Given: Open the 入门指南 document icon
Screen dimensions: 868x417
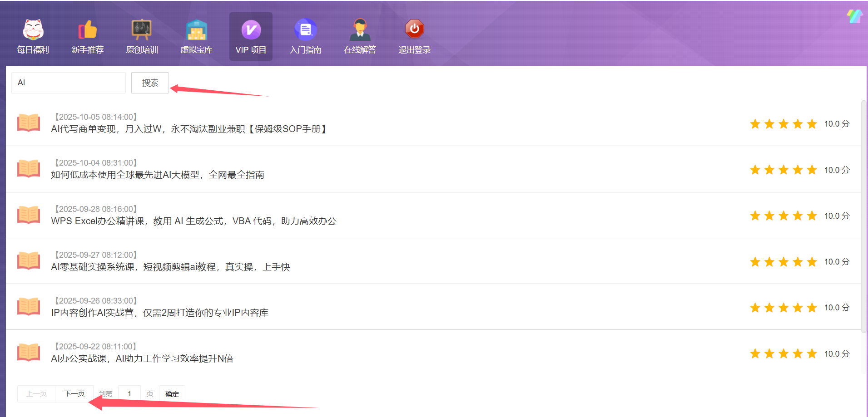Looking at the screenshot, I should pyautogui.click(x=305, y=30).
